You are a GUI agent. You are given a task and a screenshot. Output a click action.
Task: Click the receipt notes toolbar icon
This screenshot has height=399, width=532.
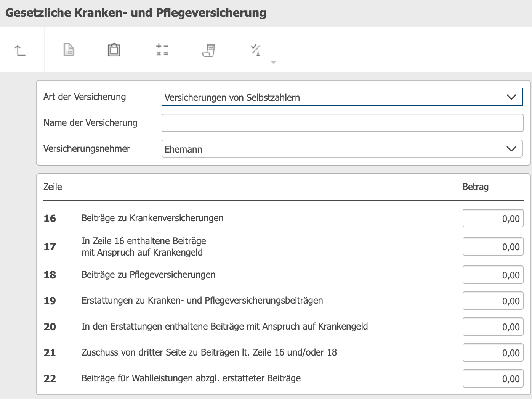coord(208,50)
